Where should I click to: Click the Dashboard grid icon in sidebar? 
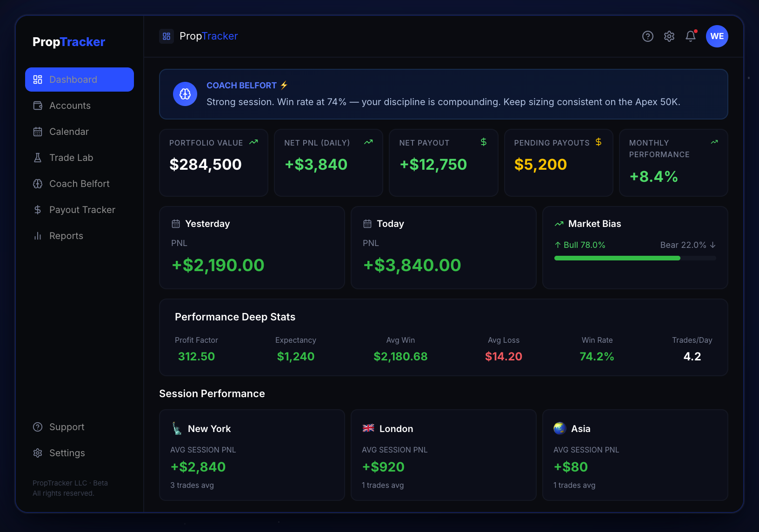(x=37, y=79)
